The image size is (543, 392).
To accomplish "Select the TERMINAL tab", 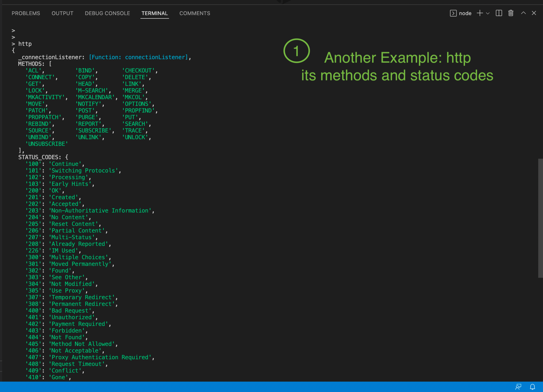I will click(155, 13).
